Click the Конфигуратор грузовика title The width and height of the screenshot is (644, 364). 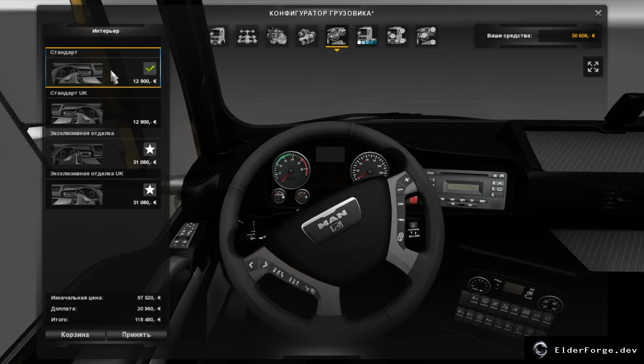point(321,13)
